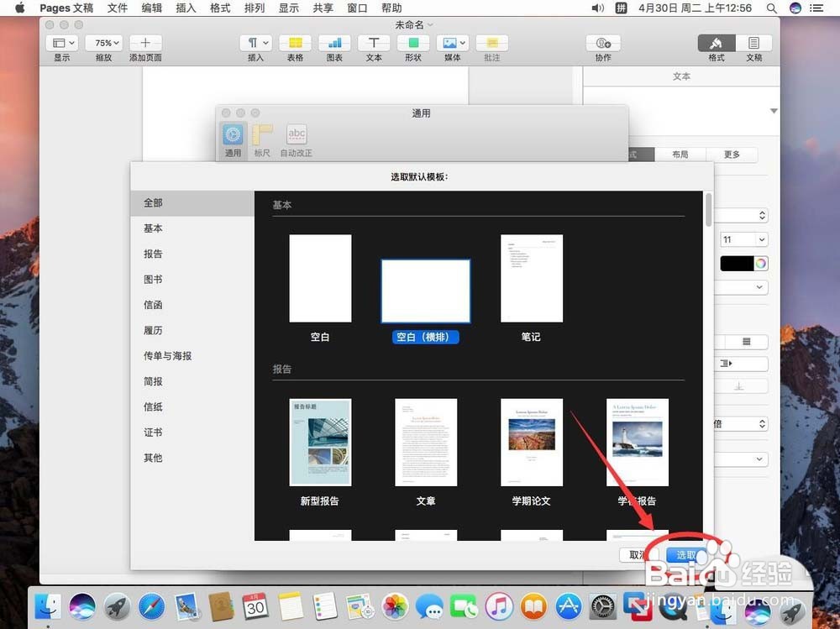Select 基本 category in template sidebar
840x629 pixels.
click(192, 228)
